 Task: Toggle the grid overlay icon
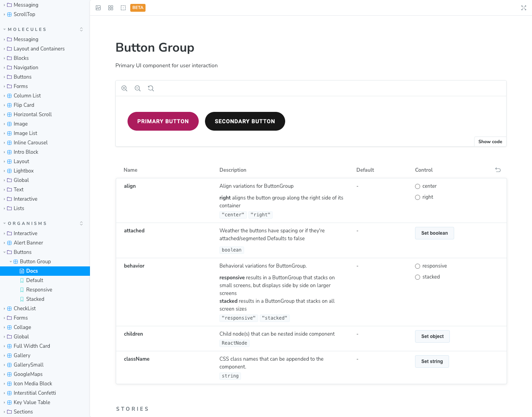pyautogui.click(x=111, y=8)
